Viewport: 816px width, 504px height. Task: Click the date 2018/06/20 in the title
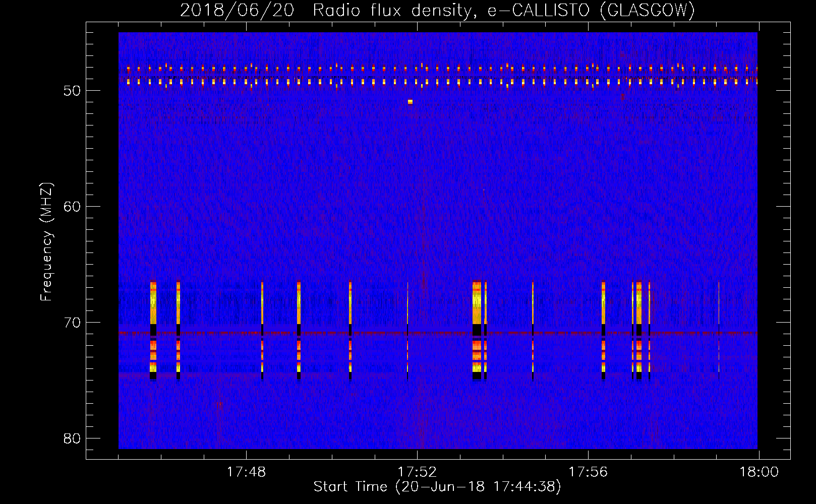coord(237,10)
